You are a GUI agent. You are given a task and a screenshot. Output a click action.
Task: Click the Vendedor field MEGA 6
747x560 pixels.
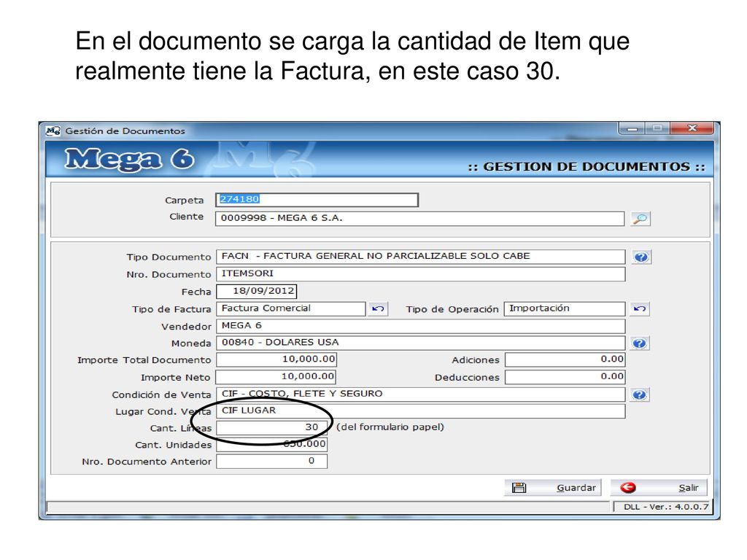pyautogui.click(x=421, y=326)
